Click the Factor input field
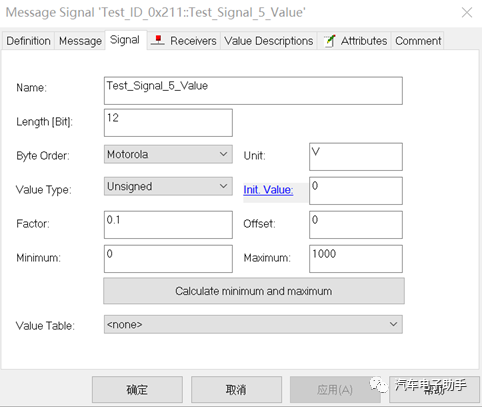 (168, 225)
